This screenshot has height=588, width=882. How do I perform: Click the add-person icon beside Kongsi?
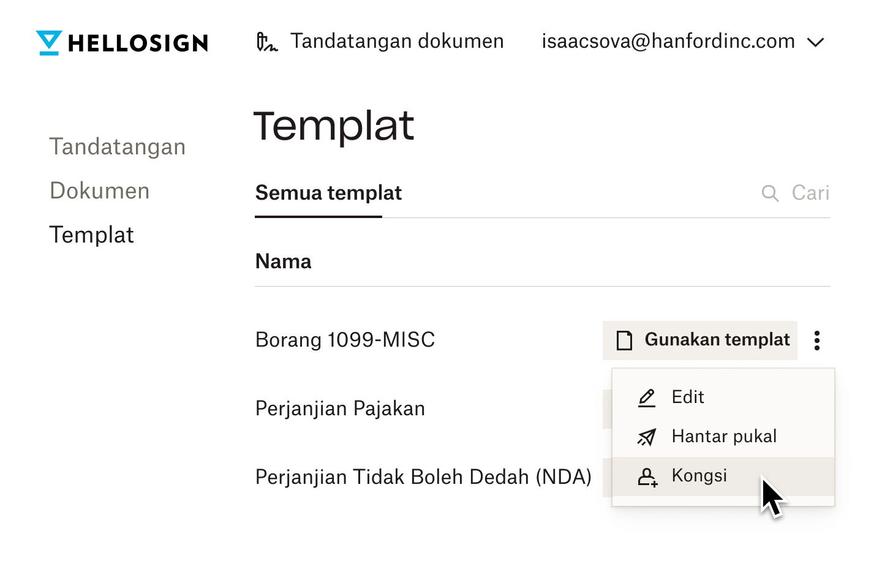(x=647, y=477)
